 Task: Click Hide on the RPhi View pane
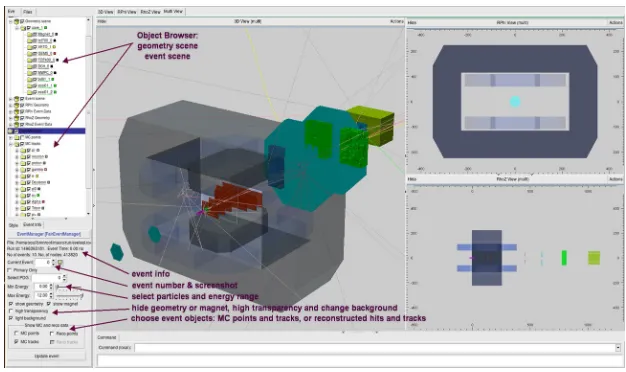tap(412, 23)
